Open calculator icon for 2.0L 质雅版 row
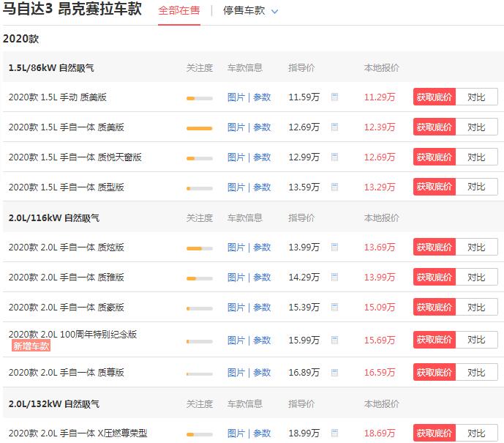This screenshot has height=443, width=504. click(x=334, y=277)
